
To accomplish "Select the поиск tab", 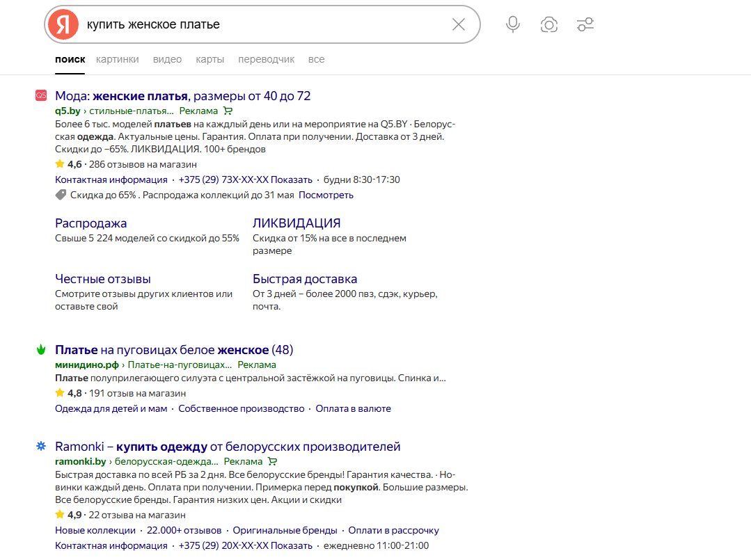I will [x=70, y=59].
